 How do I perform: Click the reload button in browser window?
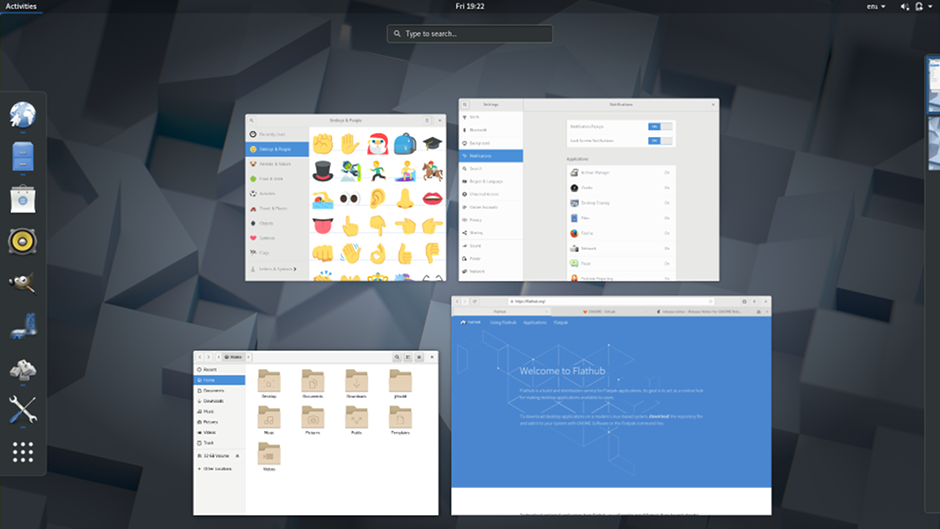pyautogui.click(x=475, y=302)
